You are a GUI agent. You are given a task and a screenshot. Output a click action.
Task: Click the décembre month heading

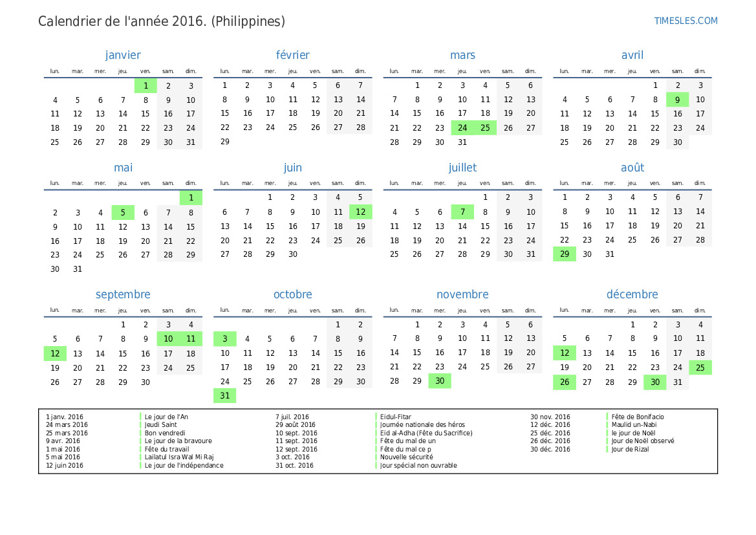coord(632,294)
